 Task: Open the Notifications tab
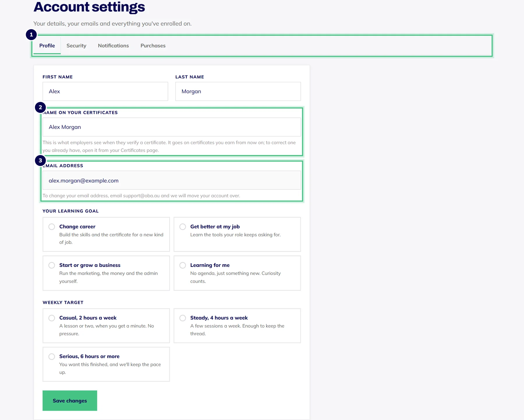(113, 46)
